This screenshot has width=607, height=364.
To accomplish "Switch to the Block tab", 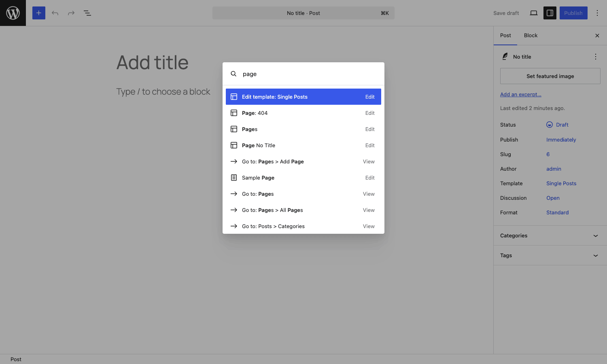I will [x=531, y=36].
